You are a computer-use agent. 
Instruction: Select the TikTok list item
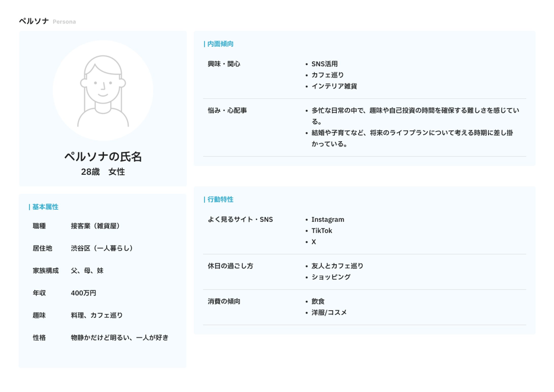point(322,231)
